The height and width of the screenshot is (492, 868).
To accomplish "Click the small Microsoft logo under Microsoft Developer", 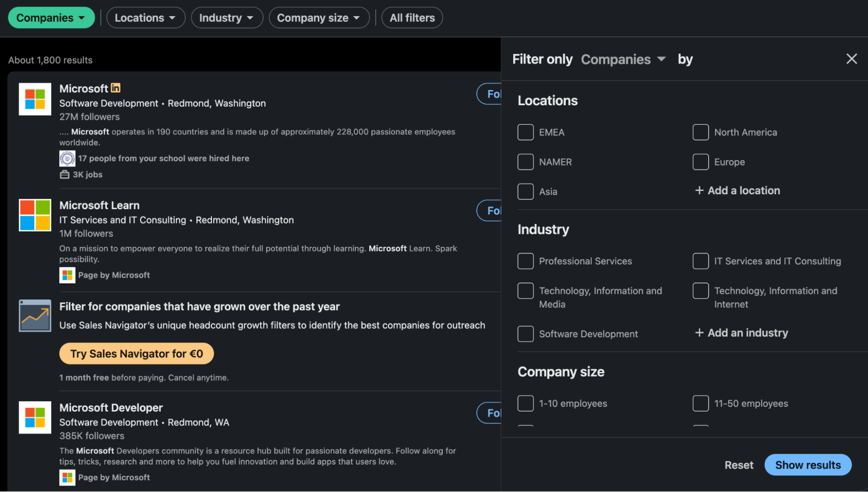I will [67, 477].
